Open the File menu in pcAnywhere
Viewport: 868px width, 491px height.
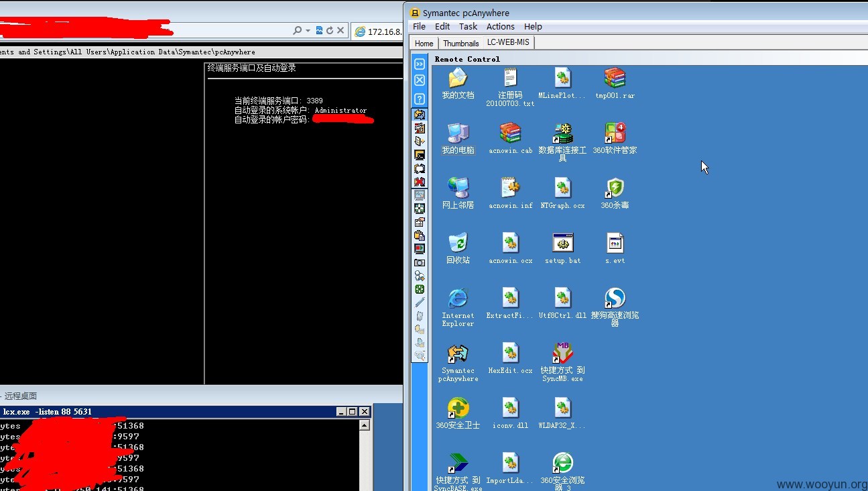(x=419, y=27)
